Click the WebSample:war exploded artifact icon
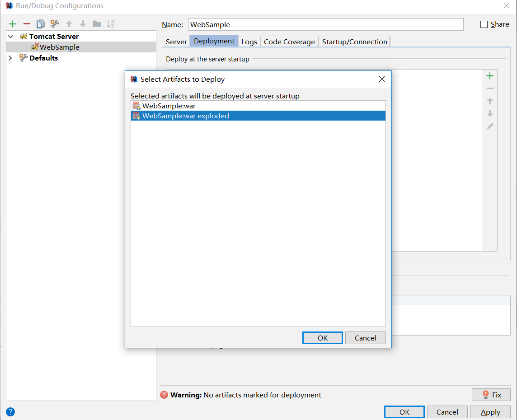The image size is (517, 420). 136,116
